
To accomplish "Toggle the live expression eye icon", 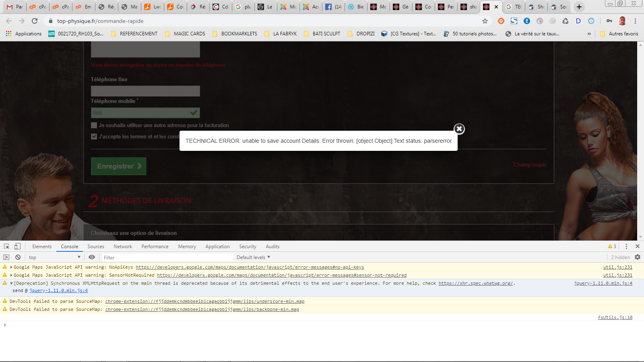I will pos(92,257).
